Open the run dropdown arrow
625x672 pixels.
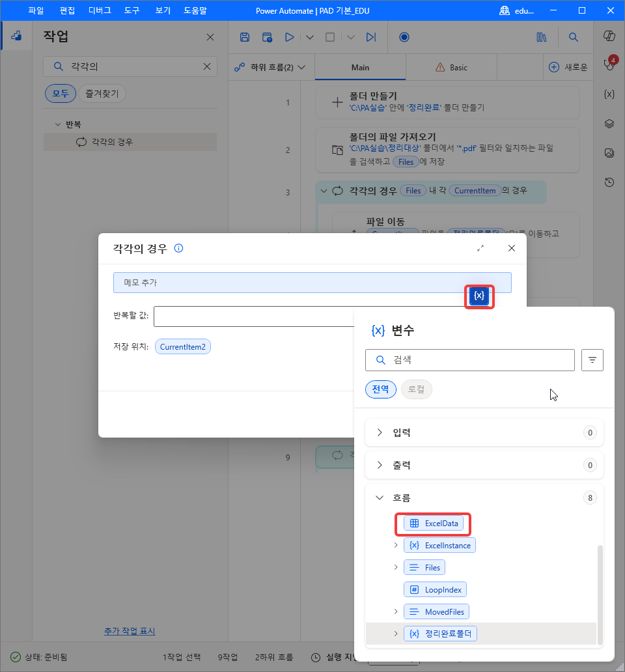[310, 37]
